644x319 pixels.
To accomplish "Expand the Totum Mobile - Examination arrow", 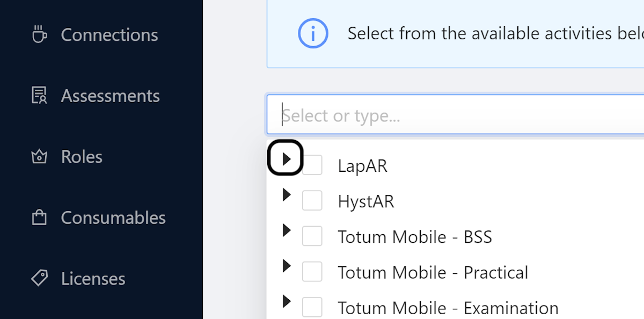I will point(286,301).
